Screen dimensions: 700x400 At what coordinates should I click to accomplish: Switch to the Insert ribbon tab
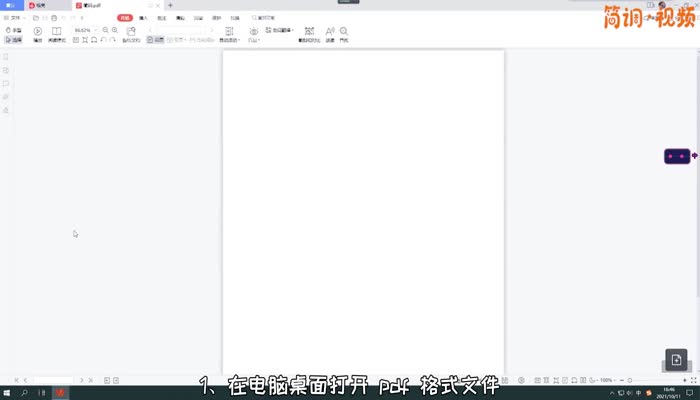[143, 18]
